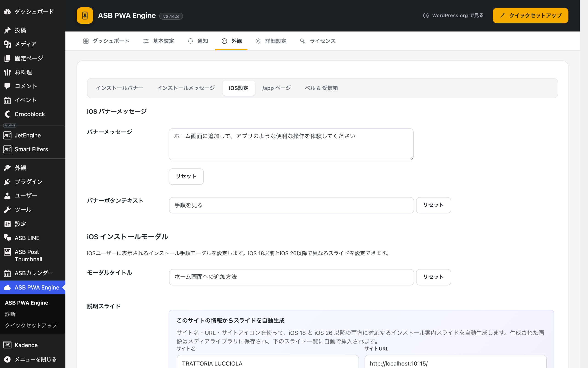
Task: Reset the バナーメッセージ textarea
Action: [186, 176]
